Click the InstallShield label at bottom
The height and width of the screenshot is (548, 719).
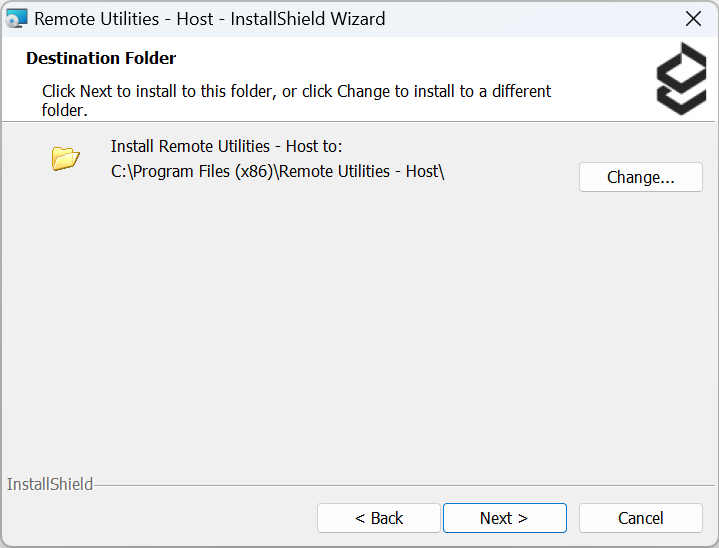(50, 485)
